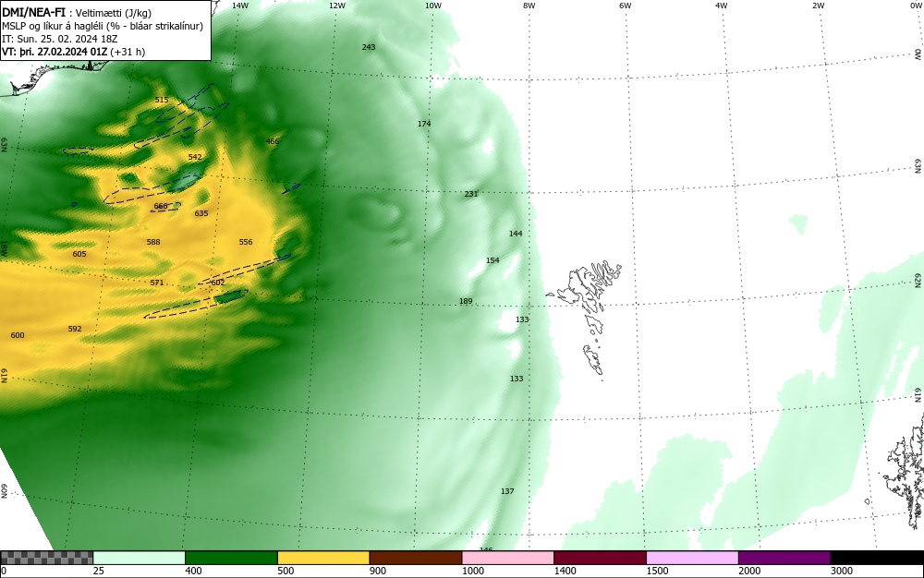
Task: Pick the purple 2000–3000 legend swatch
Action: point(784,558)
